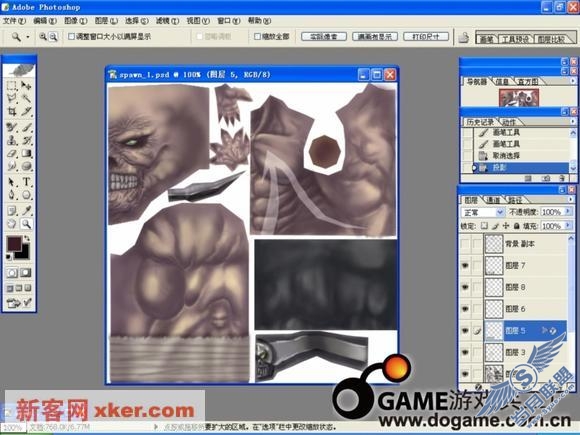Show 背景 副本 layer via visibility box
The width and height of the screenshot is (580, 435).
(x=465, y=244)
